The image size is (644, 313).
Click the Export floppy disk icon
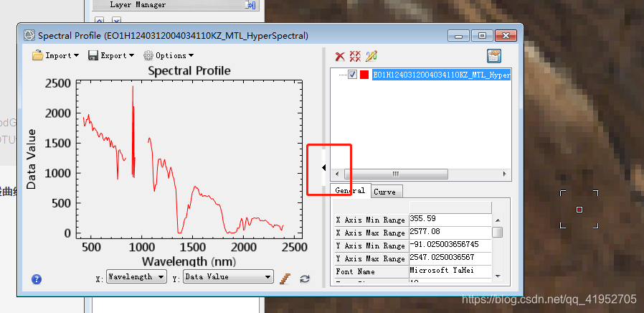click(x=93, y=55)
